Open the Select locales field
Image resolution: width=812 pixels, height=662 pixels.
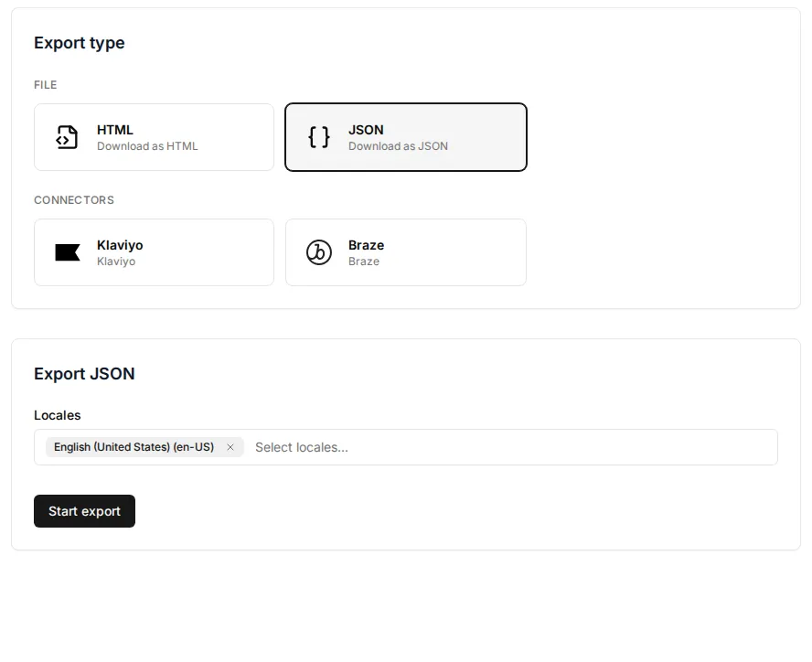pyautogui.click(x=405, y=447)
